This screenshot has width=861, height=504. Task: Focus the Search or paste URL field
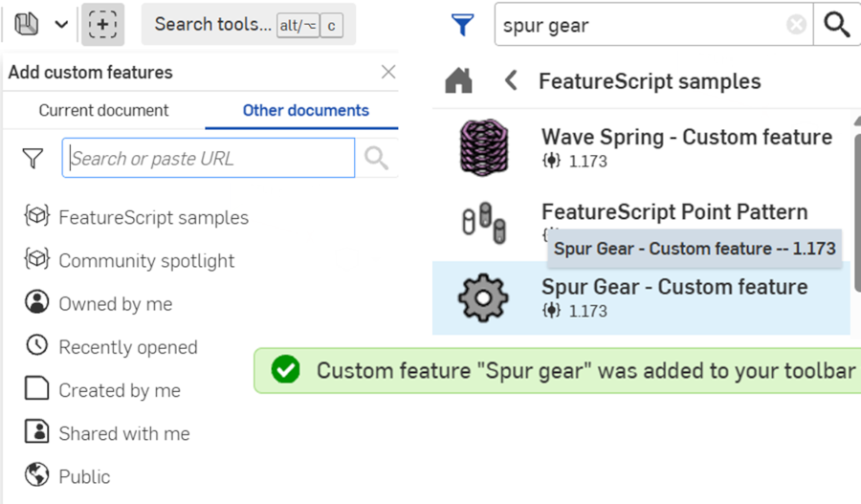[209, 159]
